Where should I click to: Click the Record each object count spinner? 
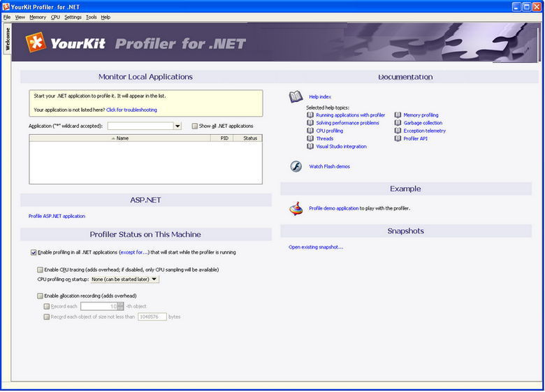point(121,306)
